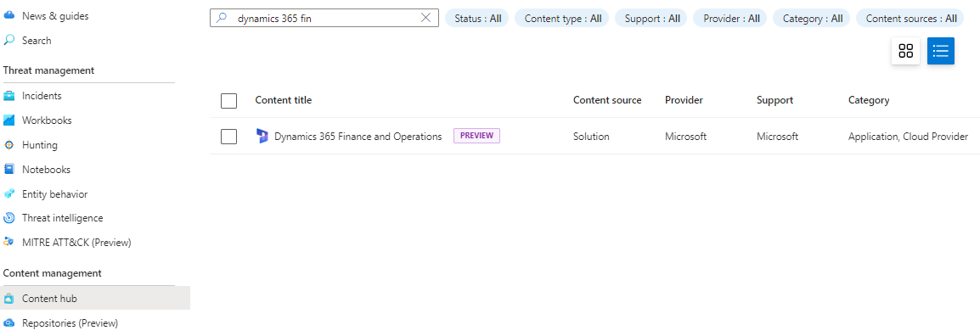Click the Entity behavior icon
The height and width of the screenshot is (336, 980).
coord(8,194)
